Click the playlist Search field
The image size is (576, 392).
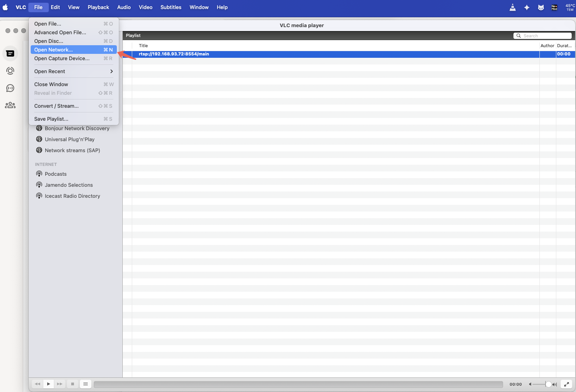point(543,36)
